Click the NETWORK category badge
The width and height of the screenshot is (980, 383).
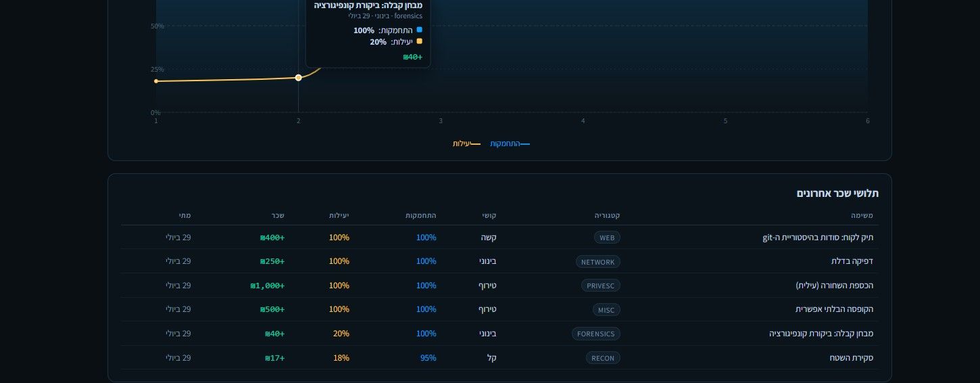click(x=598, y=262)
